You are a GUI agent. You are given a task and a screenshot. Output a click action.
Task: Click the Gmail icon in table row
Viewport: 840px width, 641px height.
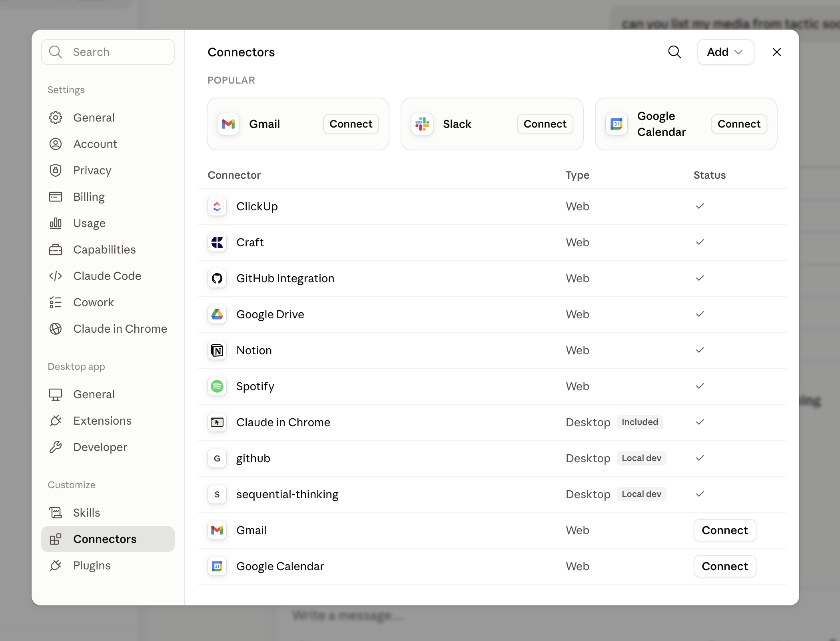coord(217,530)
